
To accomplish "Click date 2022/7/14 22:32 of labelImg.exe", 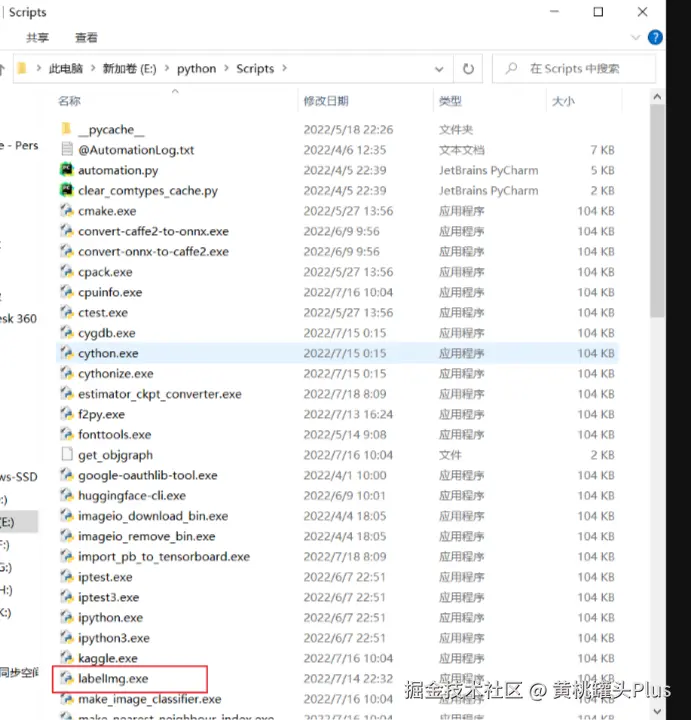I will pos(348,678).
